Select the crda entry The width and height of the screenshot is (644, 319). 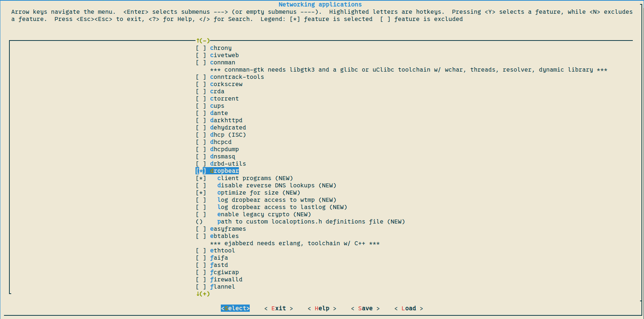[x=210, y=91]
